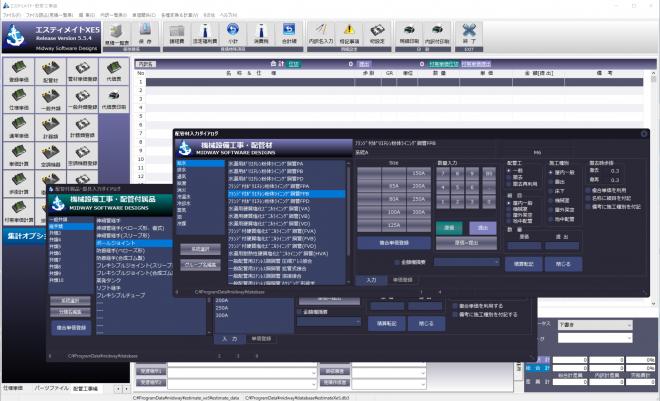This screenshot has height=401, width=660.
Task: Open the 受渡場所1 combo box
Action: tap(242, 372)
